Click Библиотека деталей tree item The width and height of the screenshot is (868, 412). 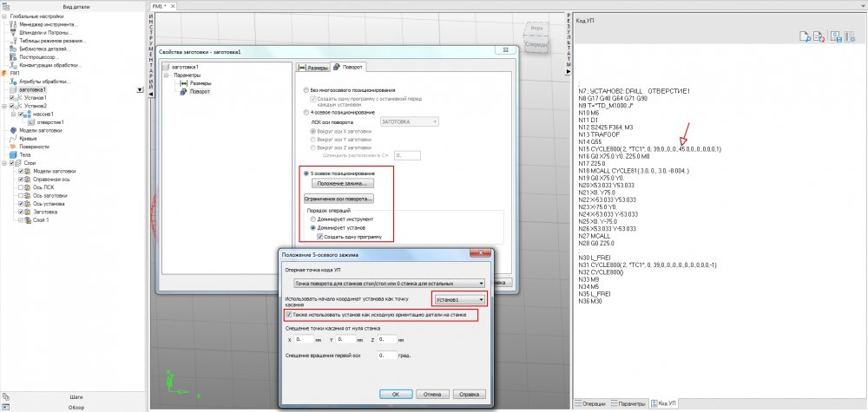[x=42, y=49]
